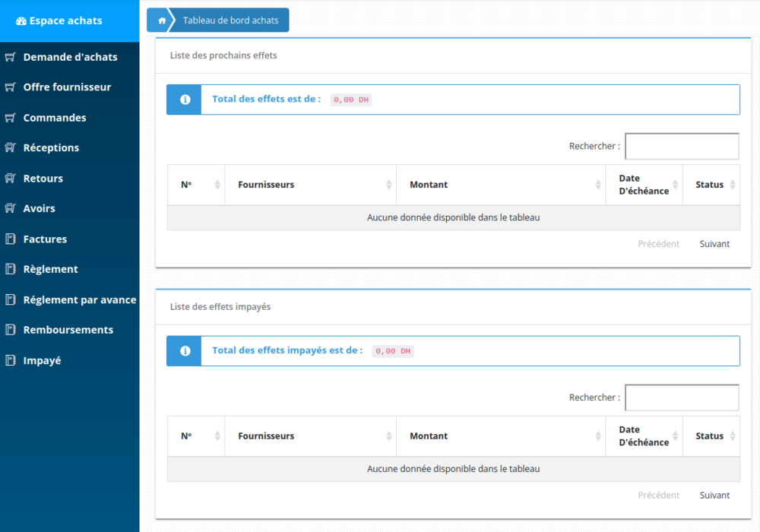Image resolution: width=760 pixels, height=532 pixels.
Task: Click the icon beside Réceptions
Action: pos(11,148)
